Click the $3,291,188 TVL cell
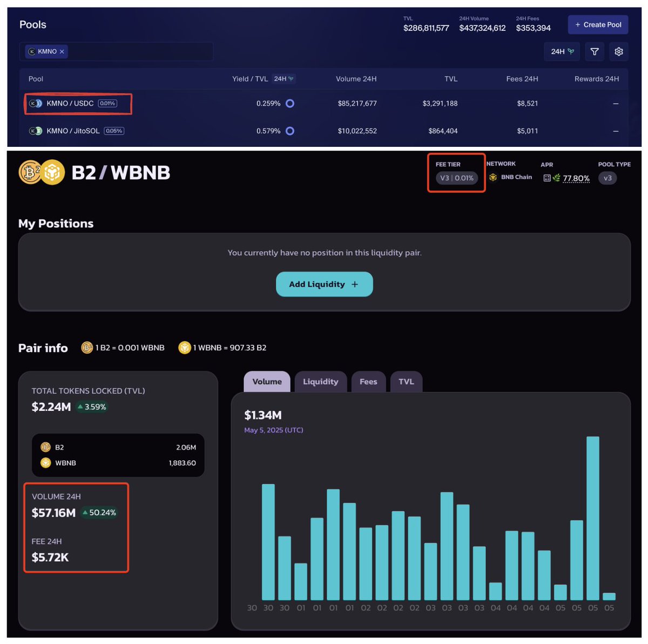This screenshot has width=648, height=644. [x=440, y=103]
